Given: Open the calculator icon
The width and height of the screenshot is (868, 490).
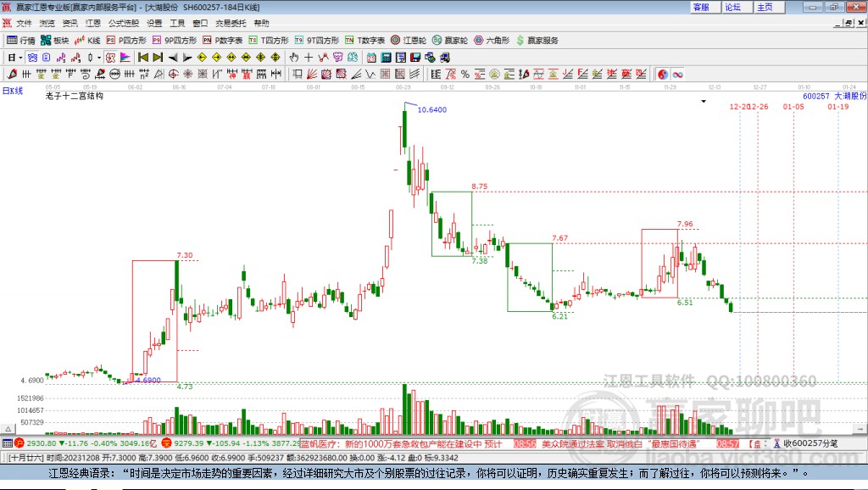Looking at the screenshot, I should [386, 58].
